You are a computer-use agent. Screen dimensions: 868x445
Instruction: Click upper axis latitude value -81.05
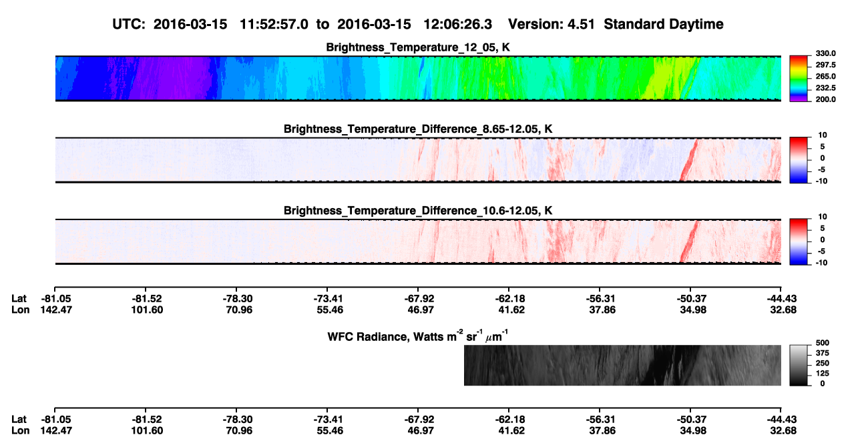(x=55, y=298)
